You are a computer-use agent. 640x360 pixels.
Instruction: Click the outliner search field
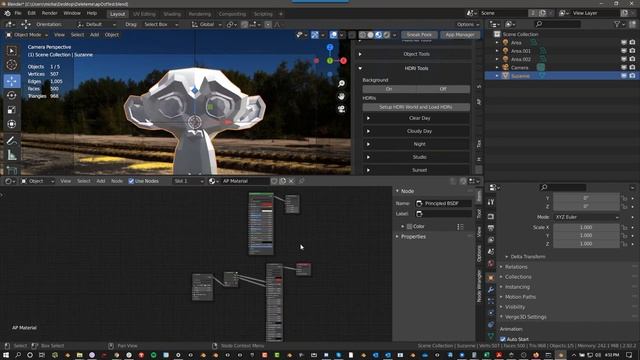[558, 24]
